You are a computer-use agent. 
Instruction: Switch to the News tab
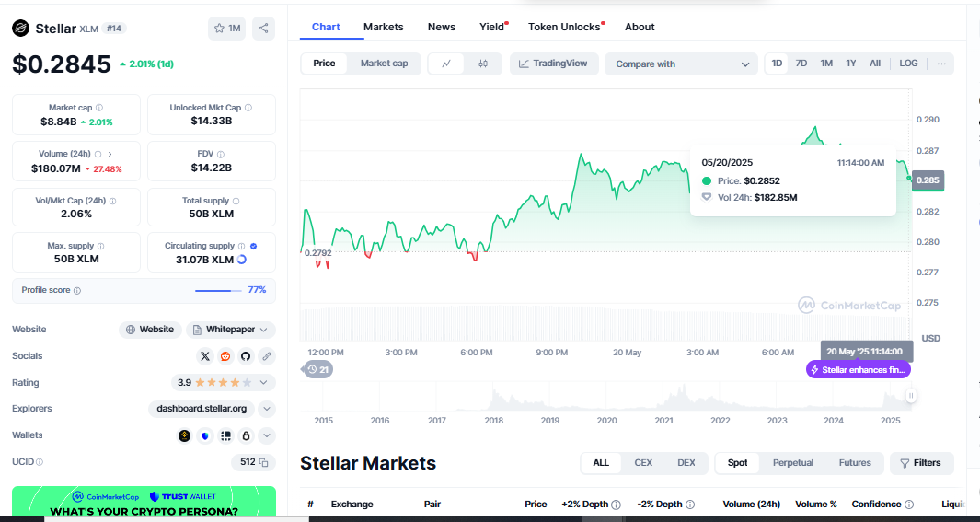coord(442,27)
